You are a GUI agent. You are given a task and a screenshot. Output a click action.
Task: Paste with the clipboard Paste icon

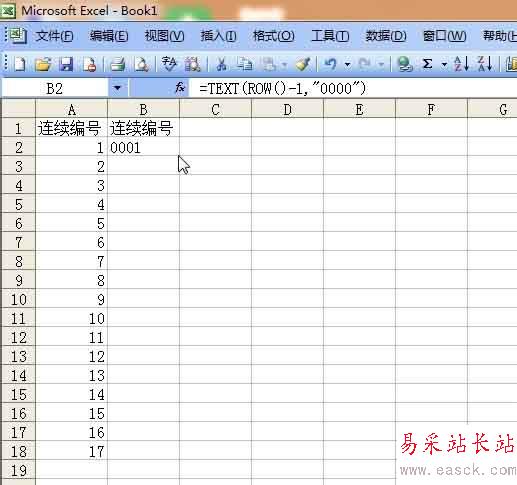(269, 64)
